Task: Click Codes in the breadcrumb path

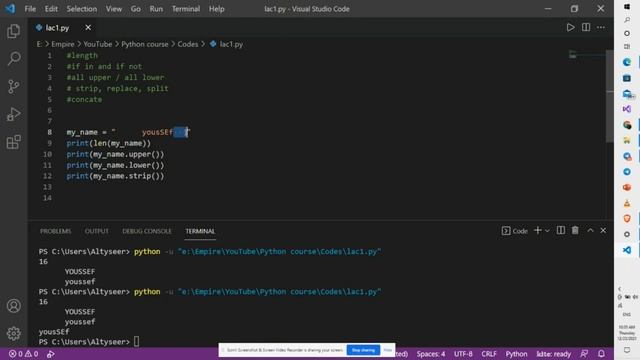Action: click(x=188, y=44)
